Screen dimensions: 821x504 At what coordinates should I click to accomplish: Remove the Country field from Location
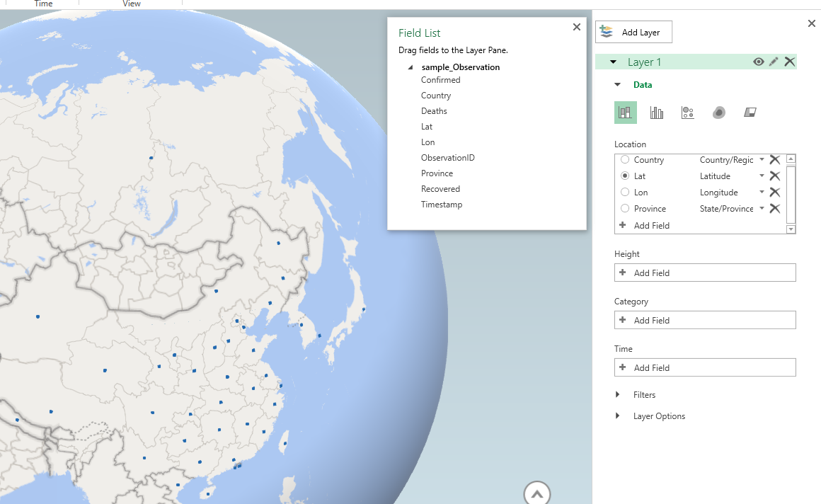coord(775,160)
